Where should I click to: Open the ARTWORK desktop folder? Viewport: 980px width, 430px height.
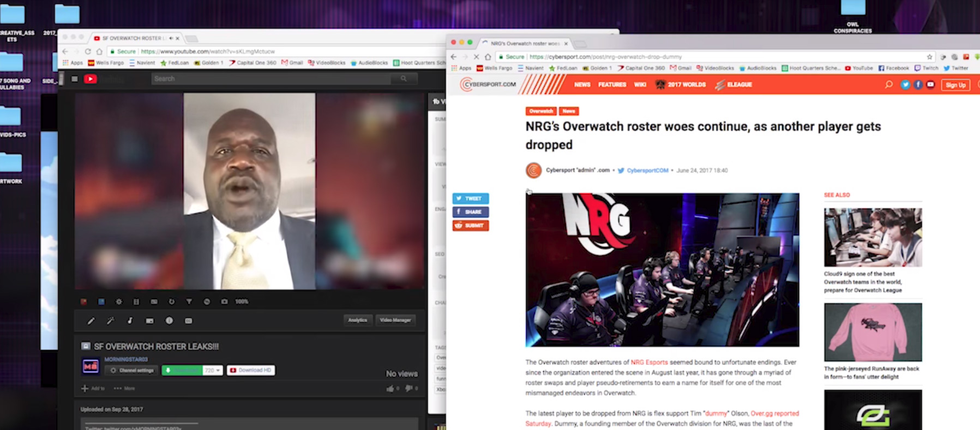[x=11, y=168]
